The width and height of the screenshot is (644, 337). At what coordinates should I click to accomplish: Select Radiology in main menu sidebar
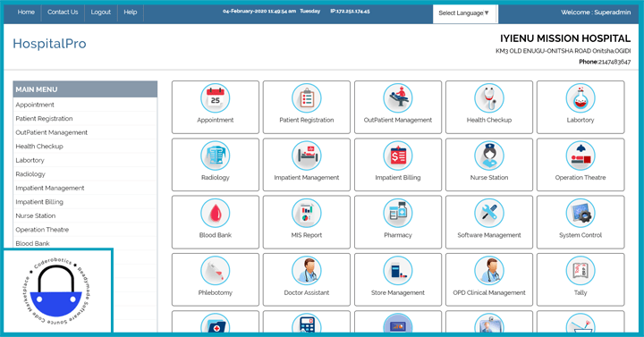[85, 174]
